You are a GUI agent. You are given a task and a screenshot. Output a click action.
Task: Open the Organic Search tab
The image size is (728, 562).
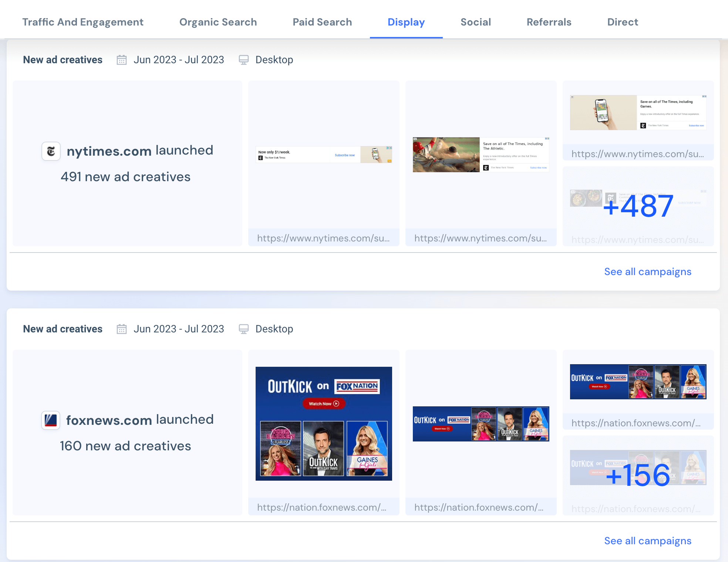(x=218, y=22)
